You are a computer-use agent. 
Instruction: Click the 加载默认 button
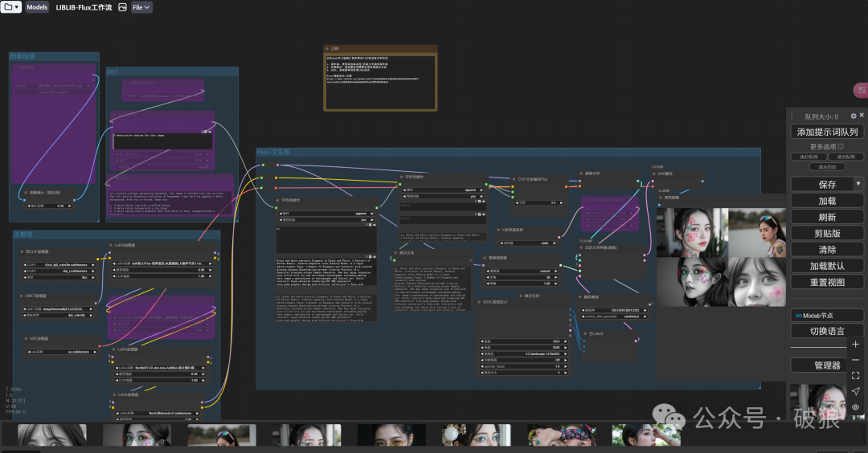827,266
